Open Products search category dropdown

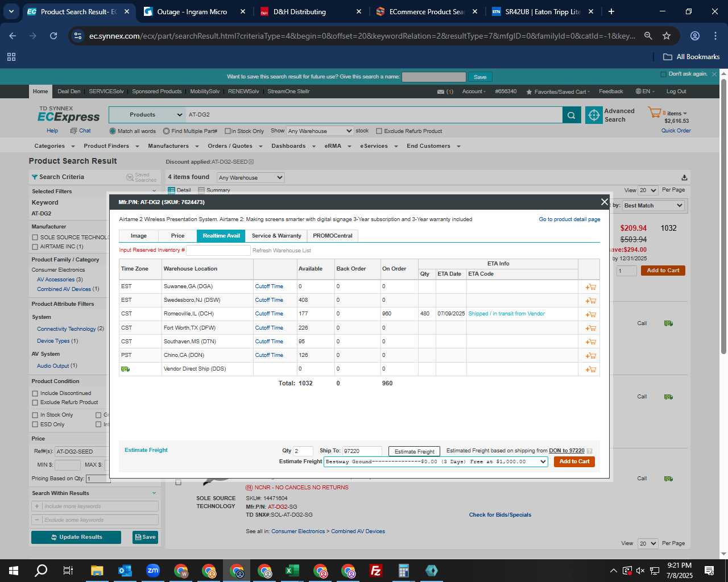(x=147, y=115)
